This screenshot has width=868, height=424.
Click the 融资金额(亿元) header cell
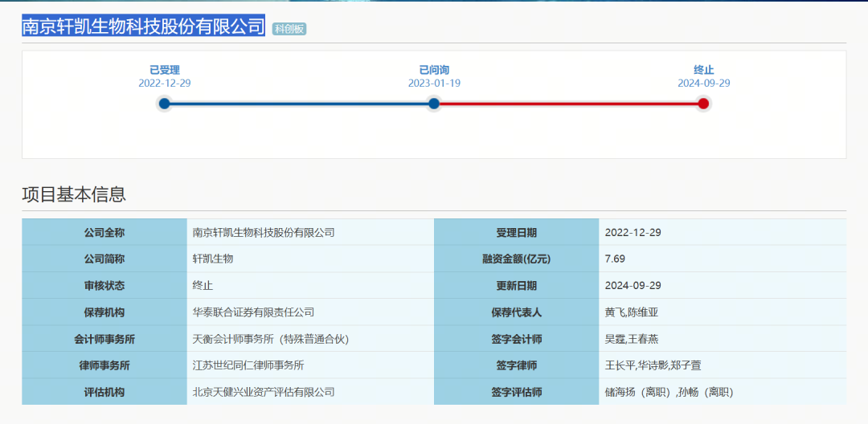517,259
